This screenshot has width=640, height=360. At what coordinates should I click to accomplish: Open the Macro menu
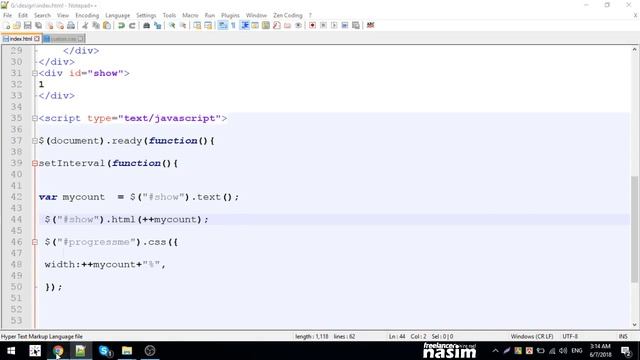[190, 15]
